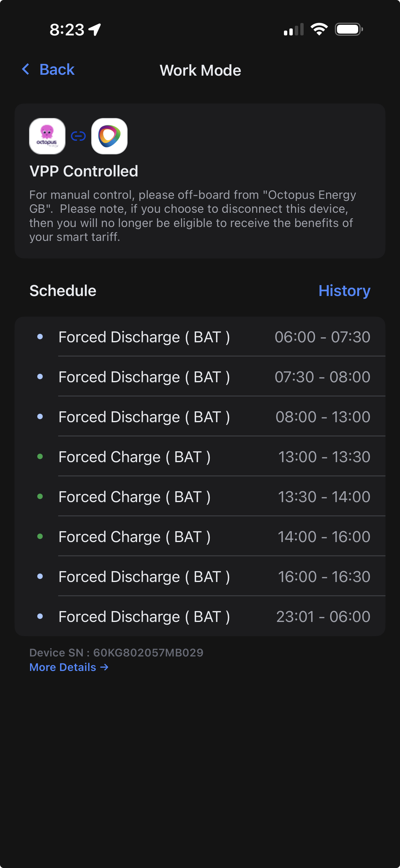Select Forced Discharge 08:00 - 13:00 entry
Viewport: 400px width, 868px height.
(200, 417)
